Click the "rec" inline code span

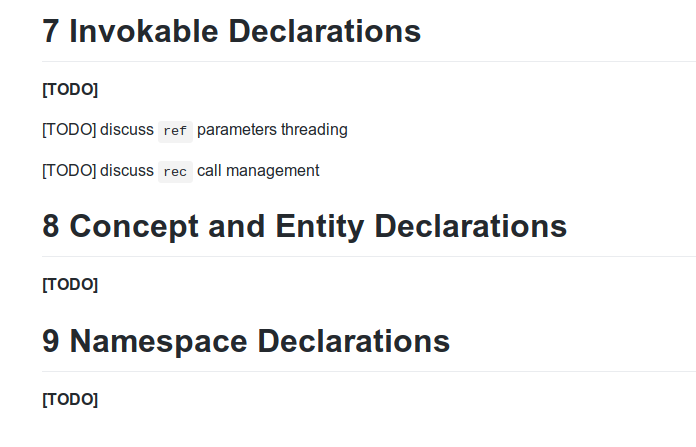point(175,171)
